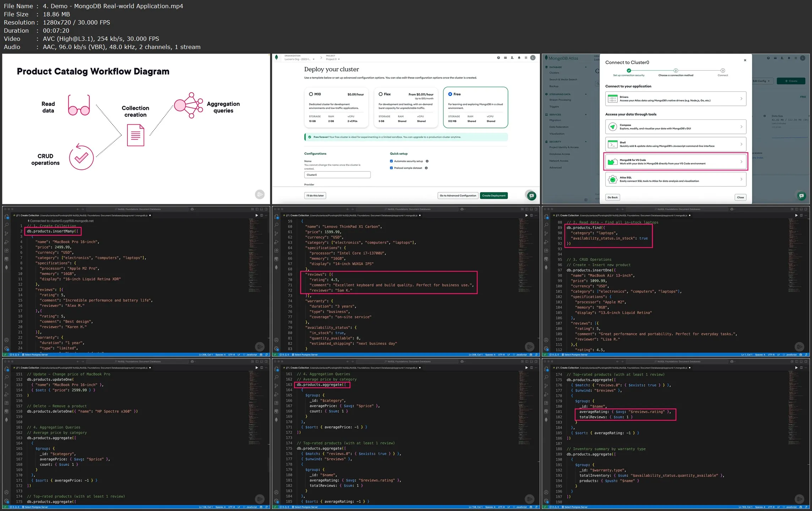Open MongoDB leaf sidebar icon in insertMany frame

6,267
